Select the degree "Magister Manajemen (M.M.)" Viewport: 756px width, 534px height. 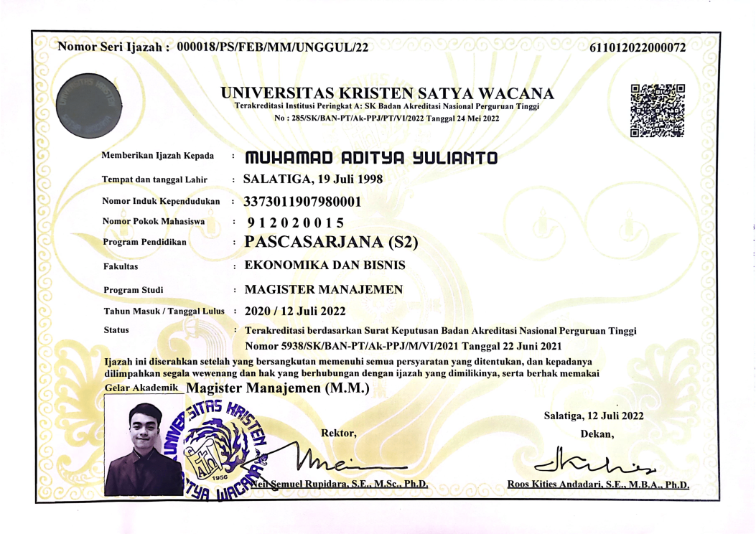[x=278, y=388]
